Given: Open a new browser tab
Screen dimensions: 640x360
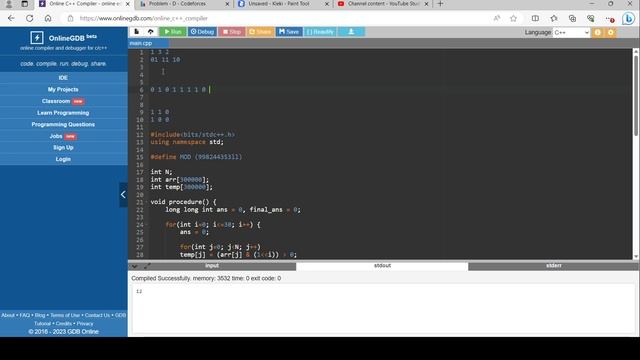Looking at the screenshot, I should pyautogui.click(x=440, y=4).
